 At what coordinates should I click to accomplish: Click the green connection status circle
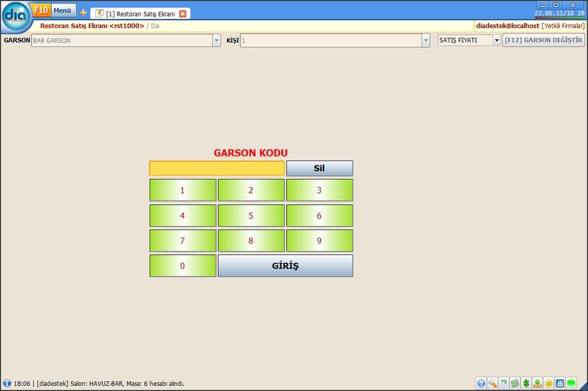(571, 383)
